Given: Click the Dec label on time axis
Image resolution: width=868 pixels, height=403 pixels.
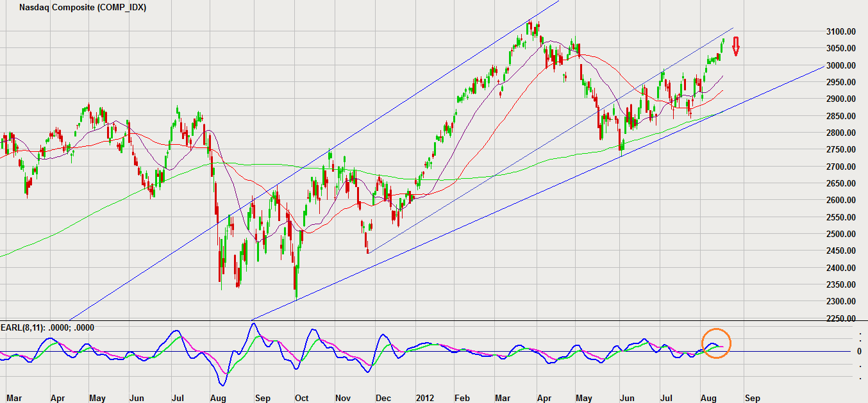Looking at the screenshot, I should coord(383,398).
